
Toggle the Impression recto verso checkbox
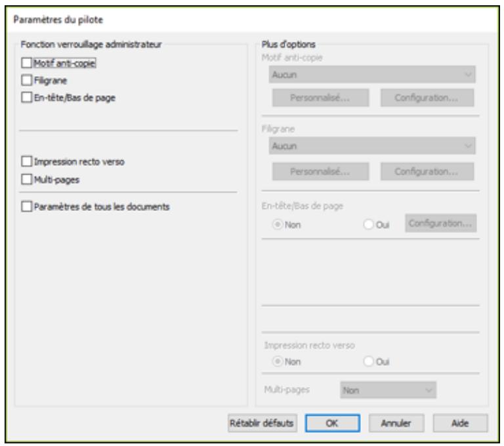[26, 161]
